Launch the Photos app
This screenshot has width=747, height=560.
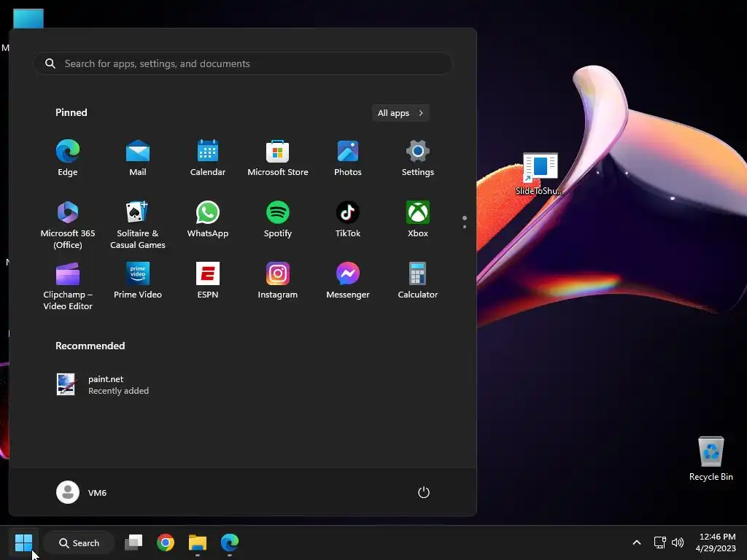(x=348, y=158)
